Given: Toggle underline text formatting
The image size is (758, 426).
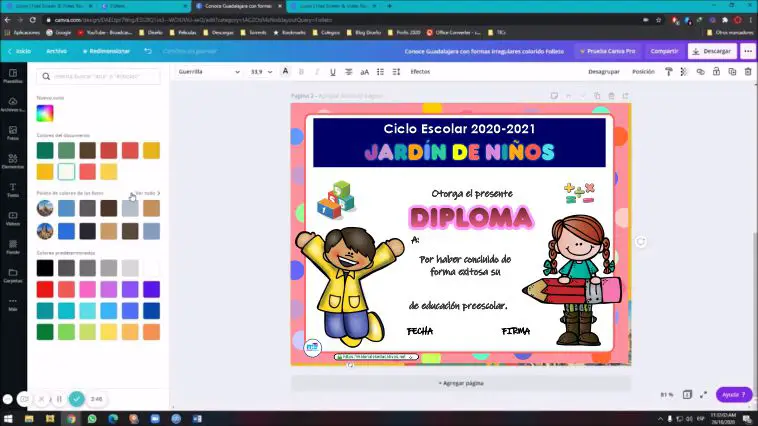Looking at the screenshot, I should [x=333, y=72].
